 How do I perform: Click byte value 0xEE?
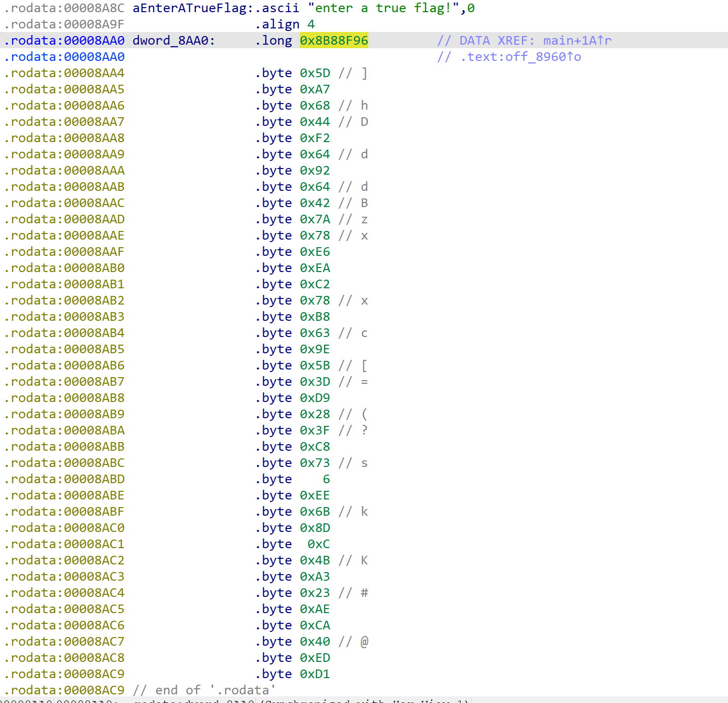click(x=315, y=495)
